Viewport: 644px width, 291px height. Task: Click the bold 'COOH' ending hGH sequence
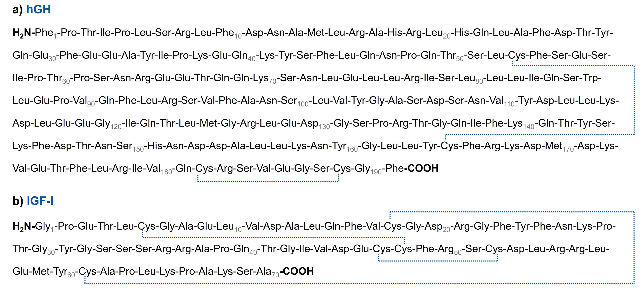[x=423, y=168]
